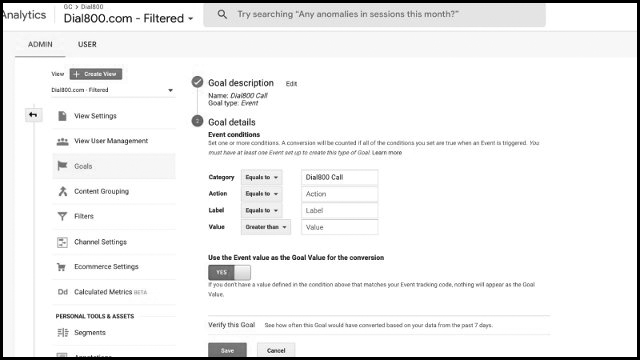
Task: Select Goals in the sidebar
Action: point(114,166)
